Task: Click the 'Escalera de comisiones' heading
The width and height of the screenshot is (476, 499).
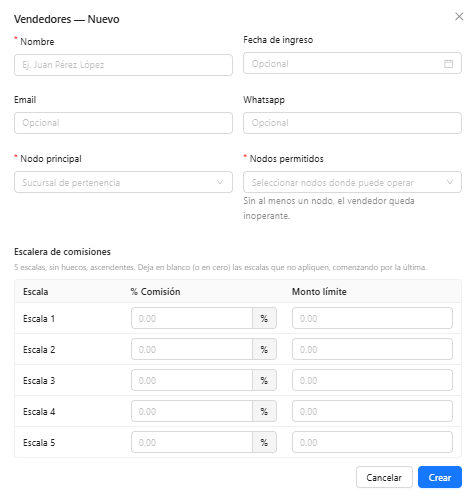Action: click(x=62, y=252)
